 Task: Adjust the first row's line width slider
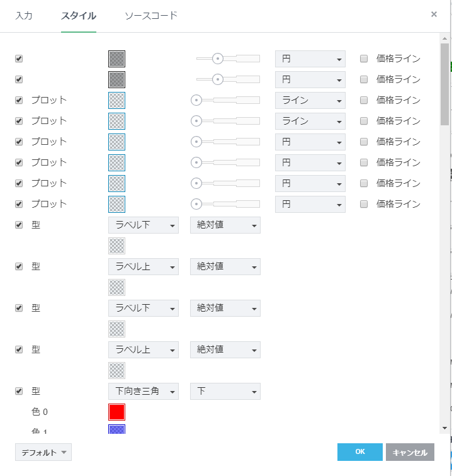[x=218, y=59]
